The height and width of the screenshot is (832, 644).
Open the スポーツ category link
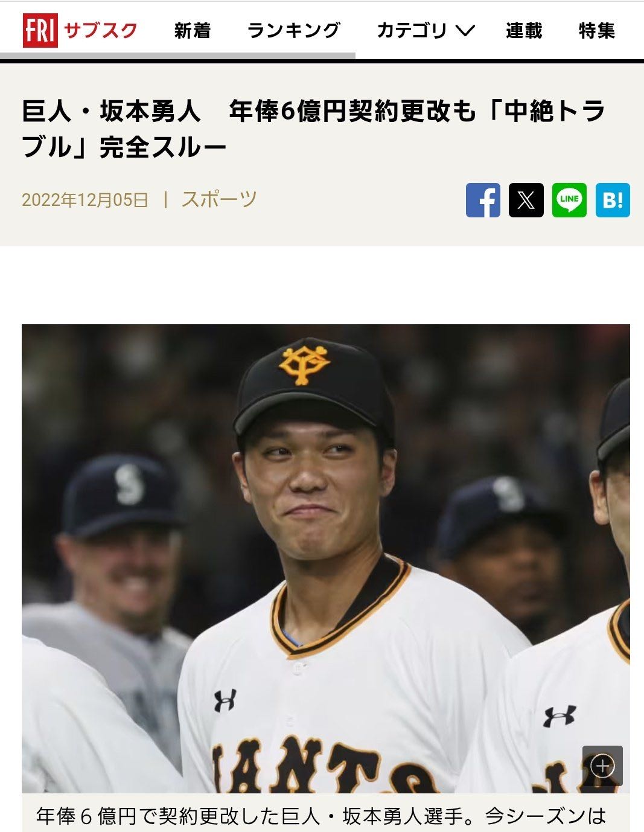coord(219,199)
